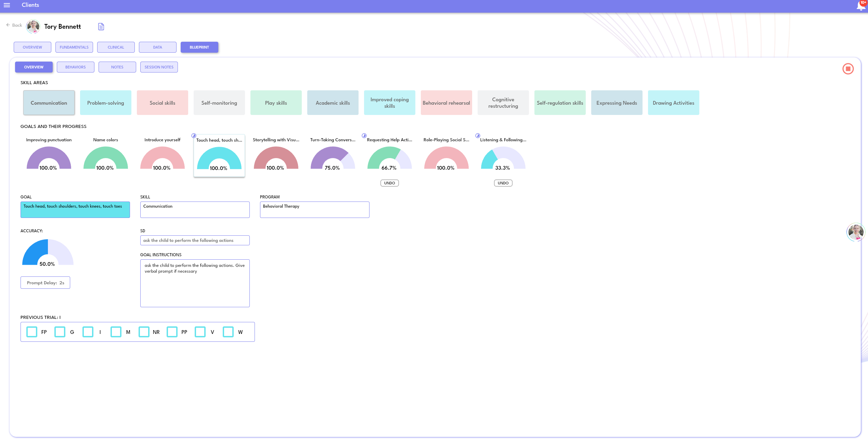
Task: Tick the V trial checkbox
Action: coord(200,332)
